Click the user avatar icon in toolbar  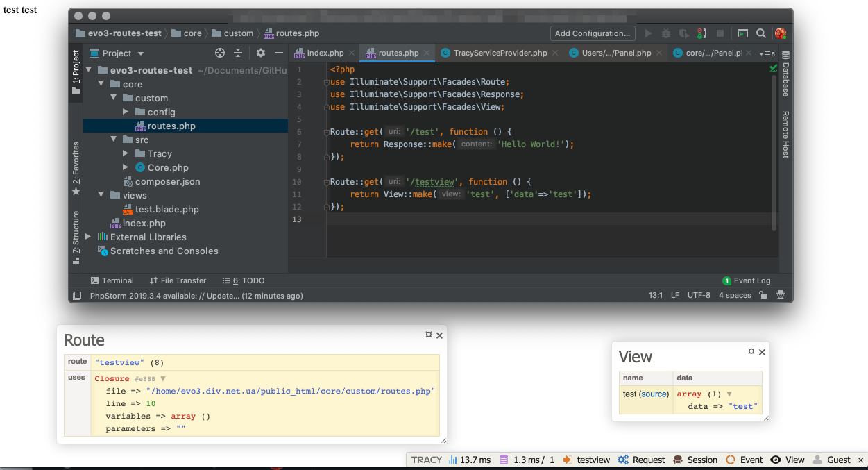pos(781,33)
